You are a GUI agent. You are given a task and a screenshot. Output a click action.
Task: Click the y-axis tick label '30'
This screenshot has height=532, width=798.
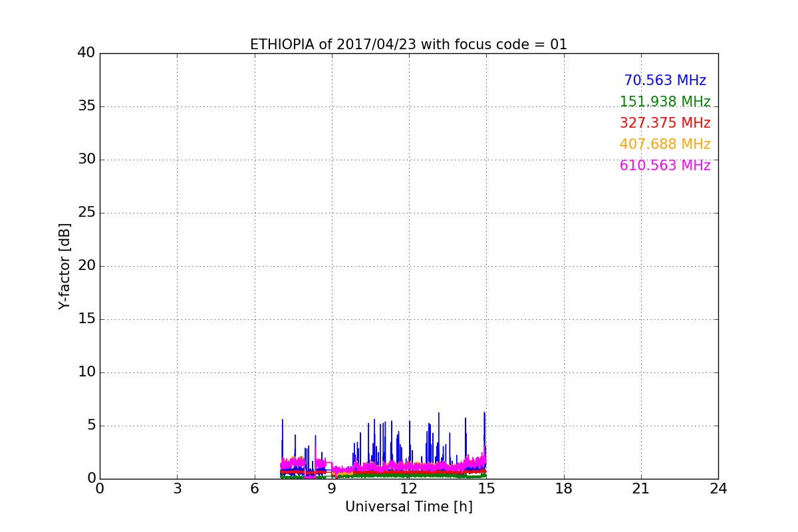[86, 160]
